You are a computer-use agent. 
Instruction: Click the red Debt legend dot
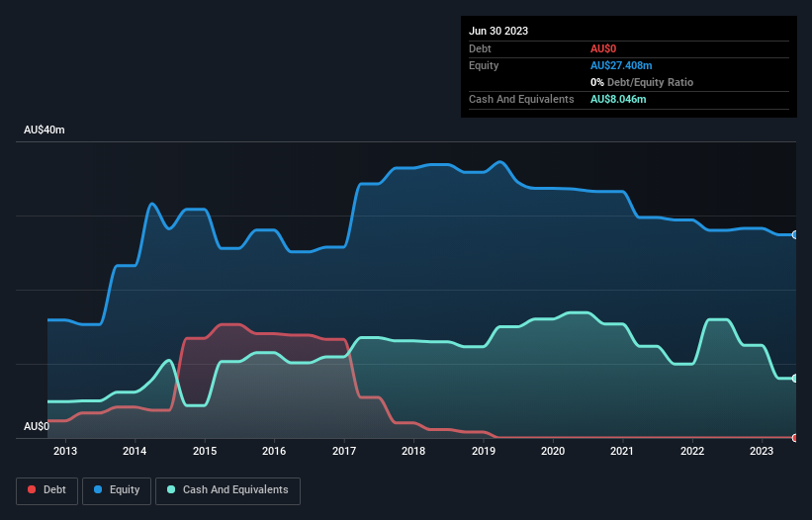point(32,489)
